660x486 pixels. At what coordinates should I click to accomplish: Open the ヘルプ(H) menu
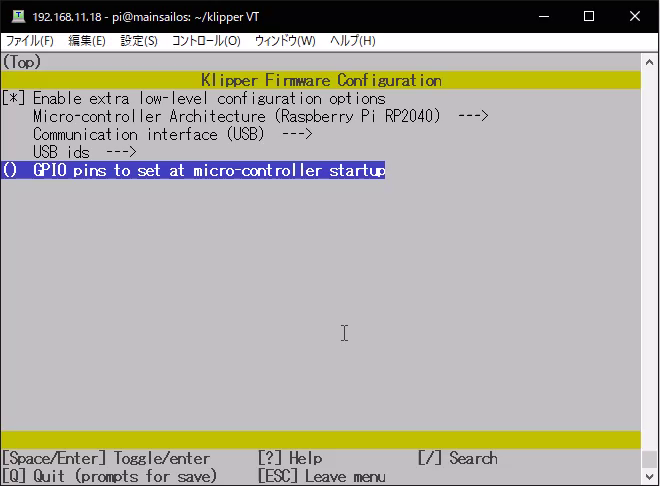[x=353, y=41]
